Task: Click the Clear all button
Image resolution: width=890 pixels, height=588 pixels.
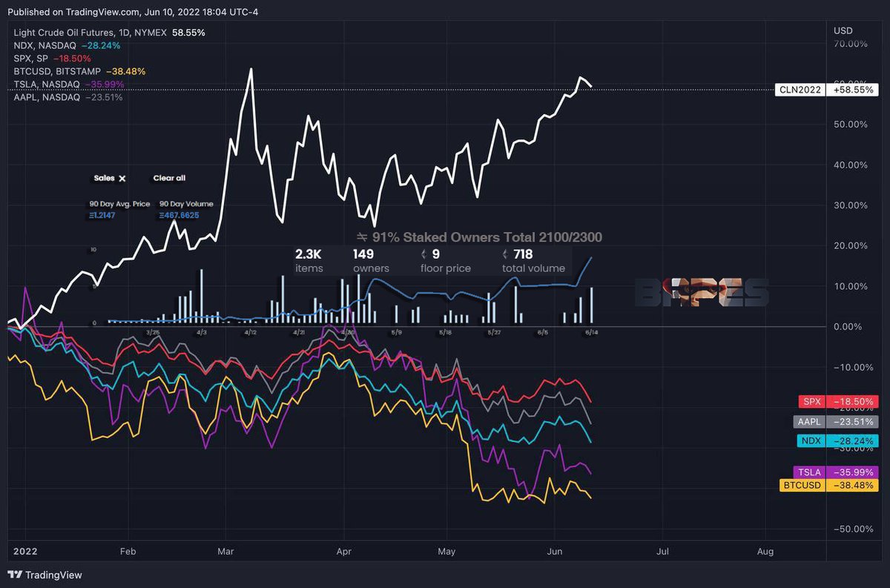Action: [x=169, y=178]
